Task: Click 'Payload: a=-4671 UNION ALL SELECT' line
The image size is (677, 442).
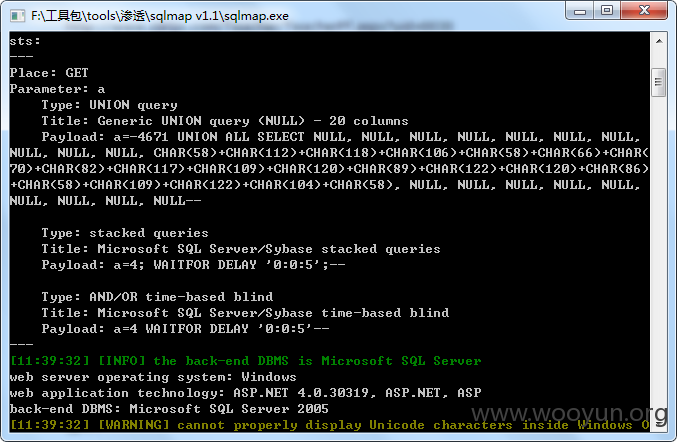Action: 340,137
